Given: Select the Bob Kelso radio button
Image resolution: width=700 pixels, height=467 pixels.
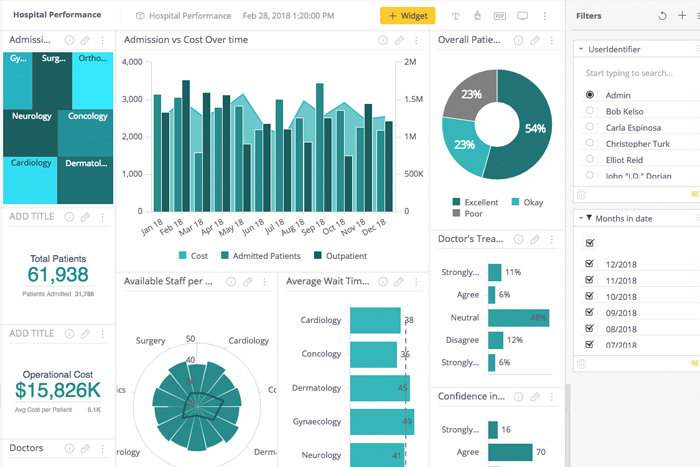Looking at the screenshot, I should [x=590, y=111].
